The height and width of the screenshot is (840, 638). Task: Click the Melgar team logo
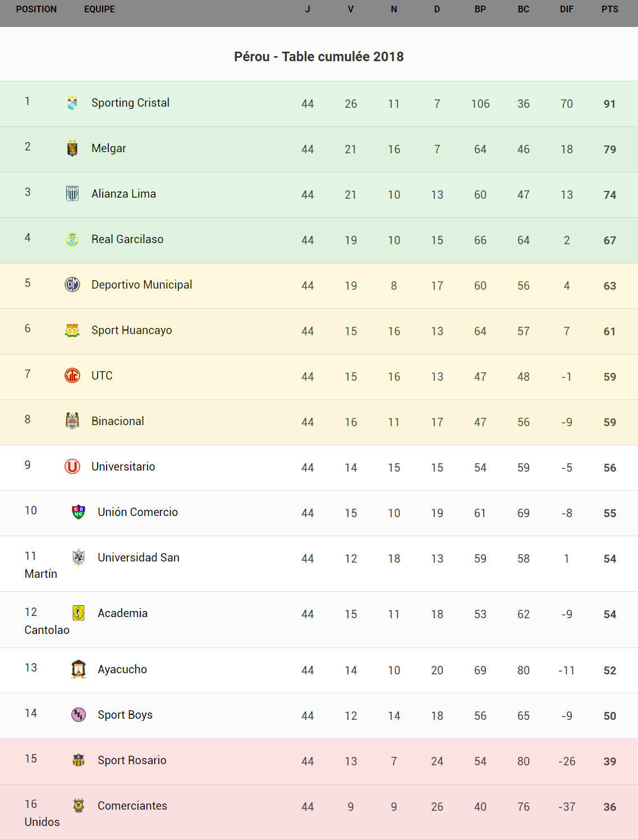[72, 148]
